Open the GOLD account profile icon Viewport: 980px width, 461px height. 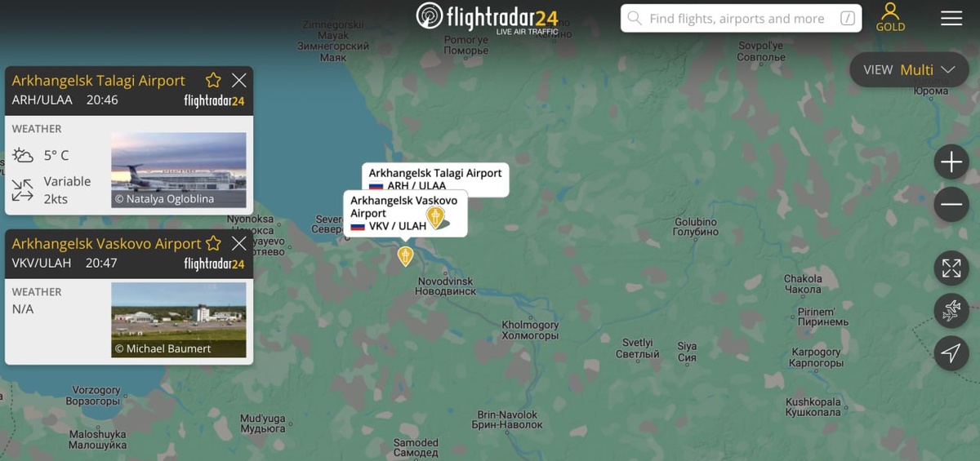(x=890, y=16)
